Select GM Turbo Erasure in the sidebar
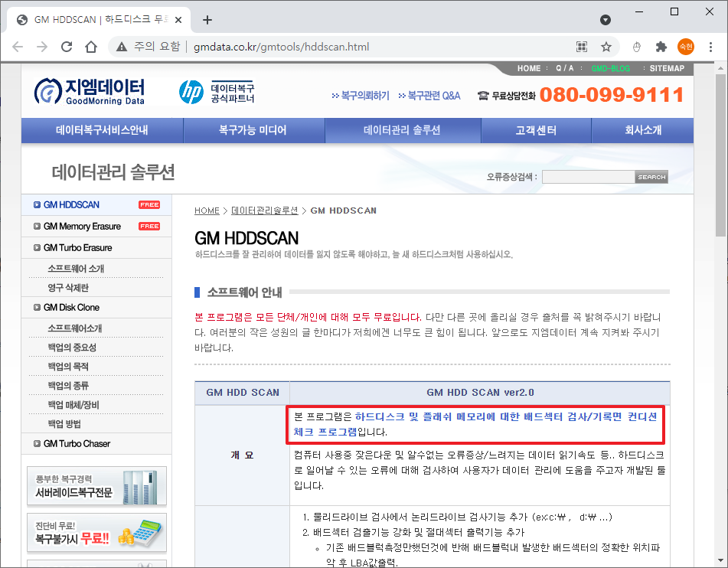The image size is (728, 568). 77,247
